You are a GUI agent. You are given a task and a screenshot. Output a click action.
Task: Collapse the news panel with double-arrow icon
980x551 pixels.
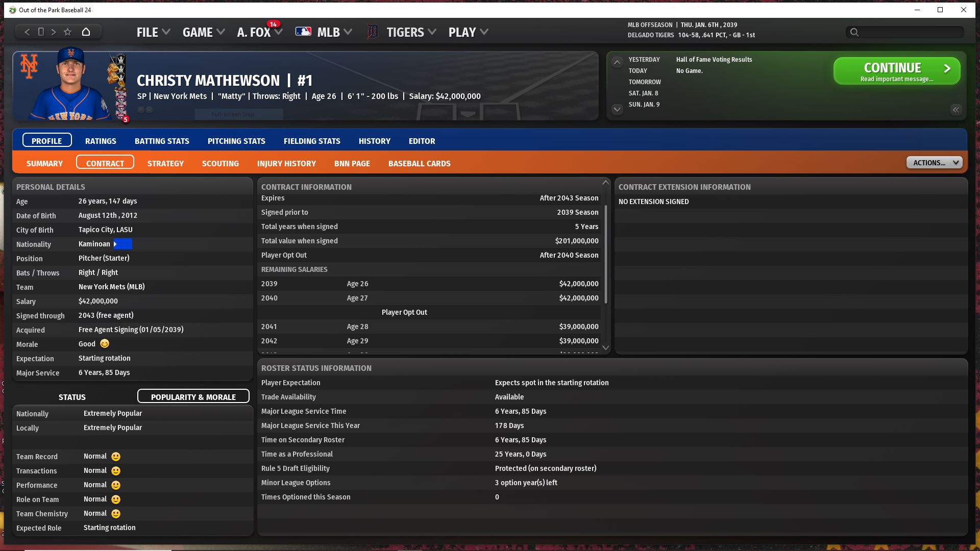click(955, 110)
